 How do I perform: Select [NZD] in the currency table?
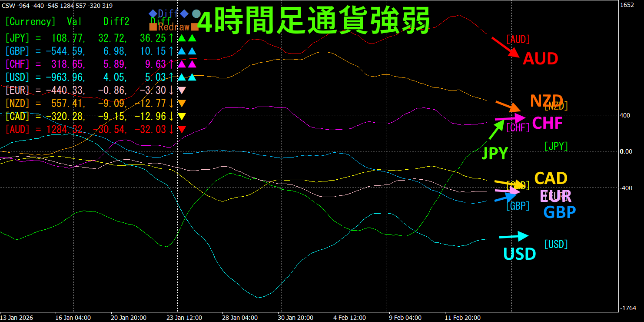point(18,104)
